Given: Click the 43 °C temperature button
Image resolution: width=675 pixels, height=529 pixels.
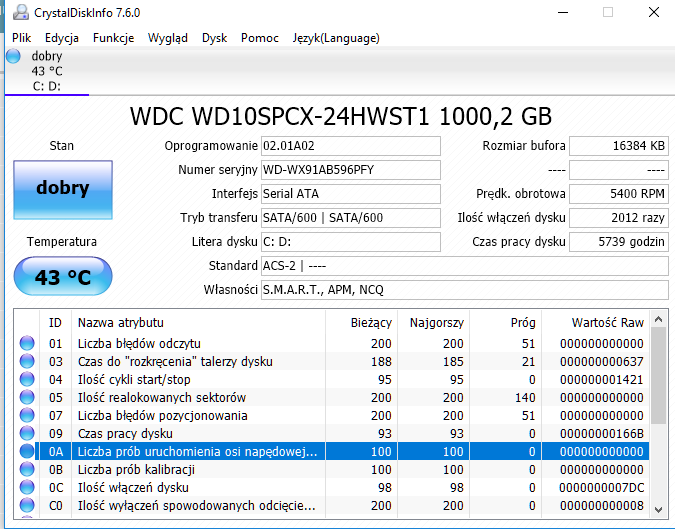Looking at the screenshot, I should pyautogui.click(x=63, y=276).
